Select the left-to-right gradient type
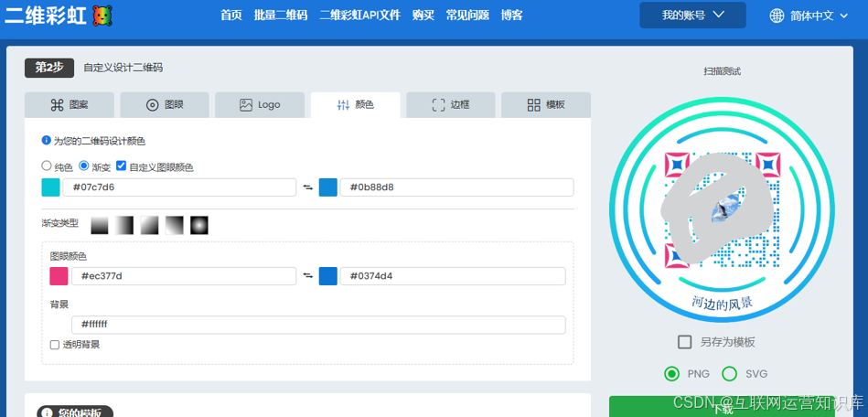This screenshot has width=868, height=417. [124, 225]
